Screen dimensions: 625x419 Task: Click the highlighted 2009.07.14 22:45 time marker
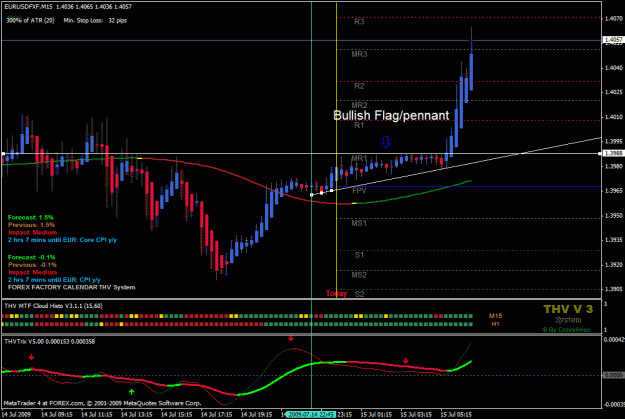pyautogui.click(x=311, y=415)
